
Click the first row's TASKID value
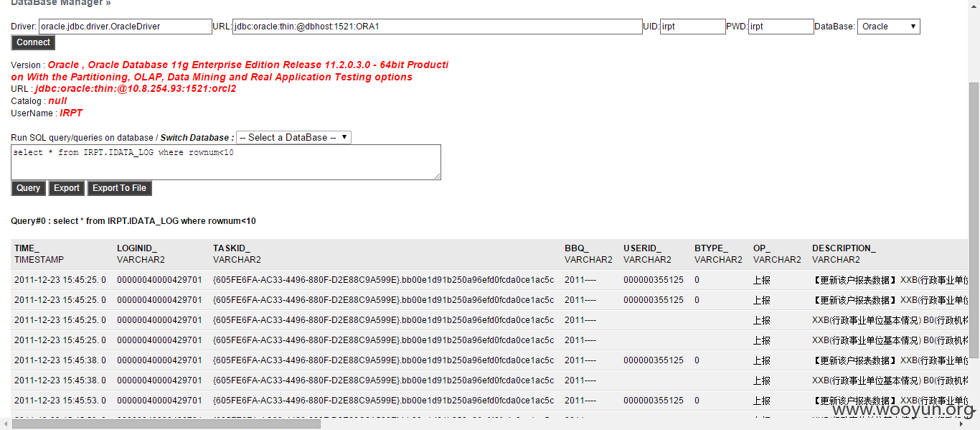[383, 280]
